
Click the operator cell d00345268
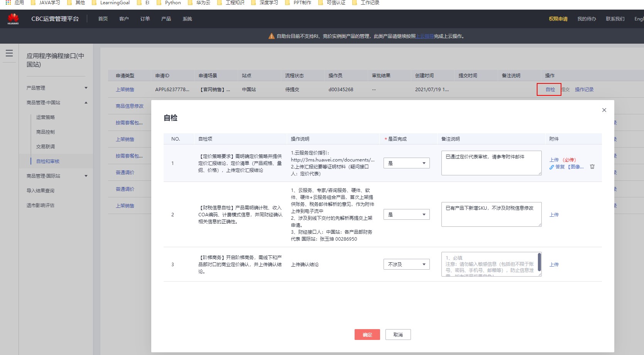pos(341,90)
